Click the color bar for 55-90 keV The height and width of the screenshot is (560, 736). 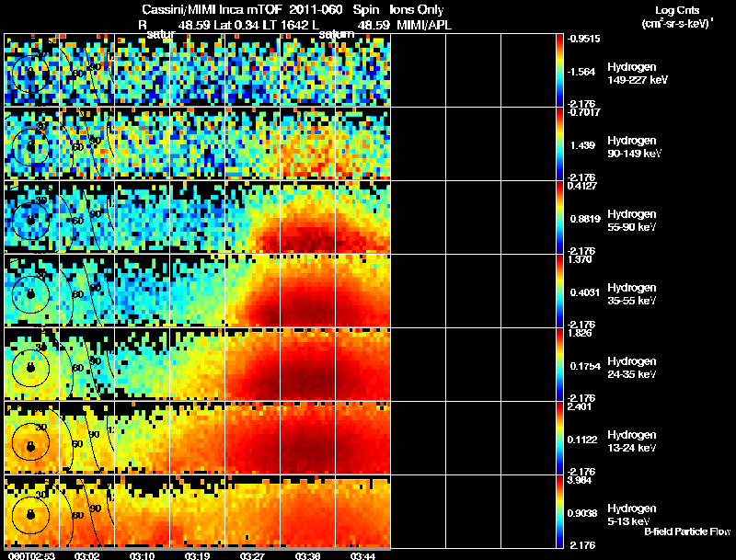click(x=559, y=217)
